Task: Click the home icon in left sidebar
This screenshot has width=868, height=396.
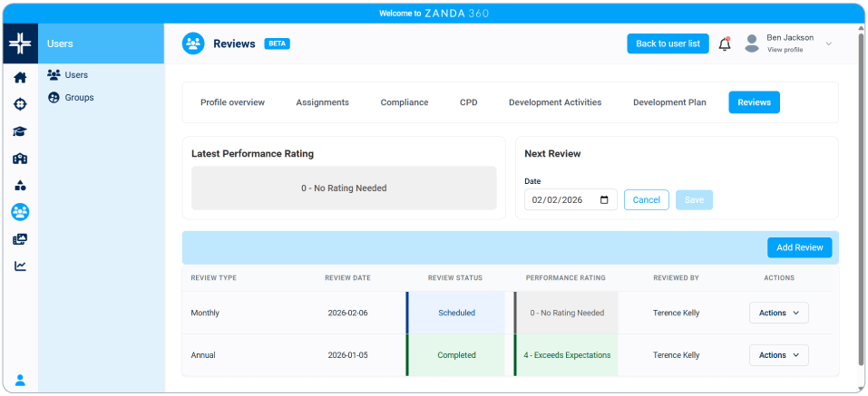Action: click(20, 77)
